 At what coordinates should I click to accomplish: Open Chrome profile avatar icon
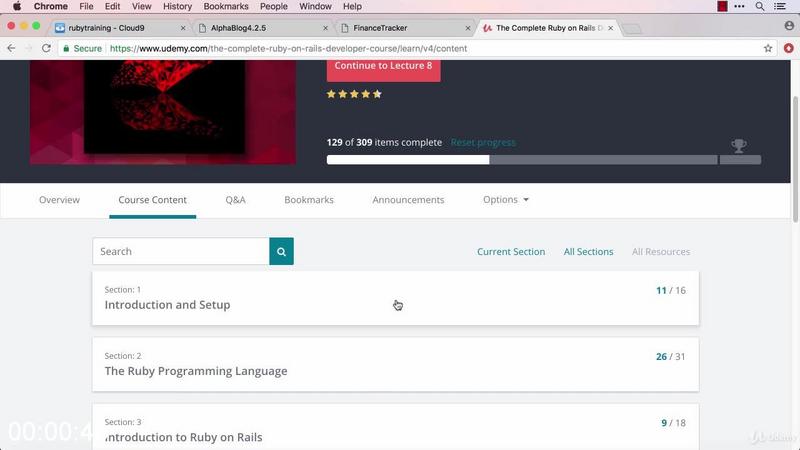(x=789, y=26)
